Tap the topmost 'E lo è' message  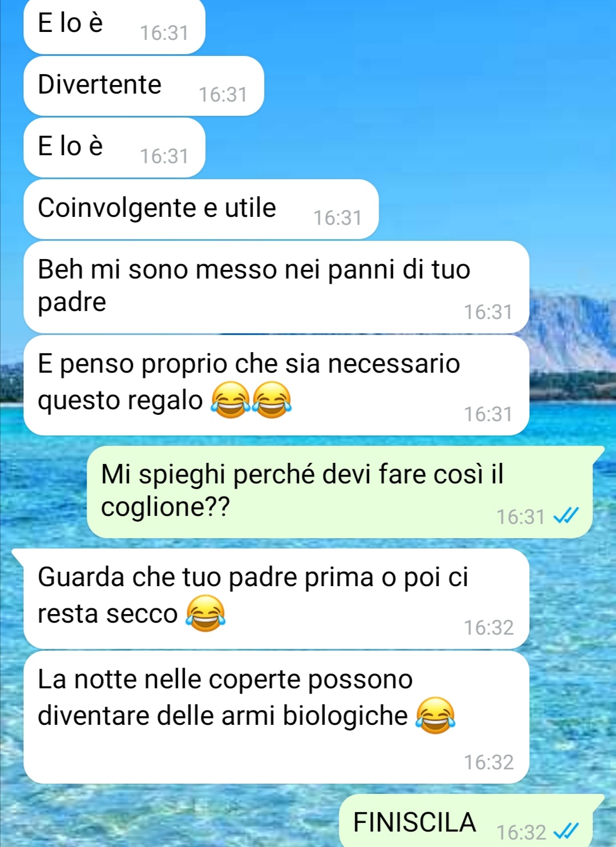coord(114,26)
